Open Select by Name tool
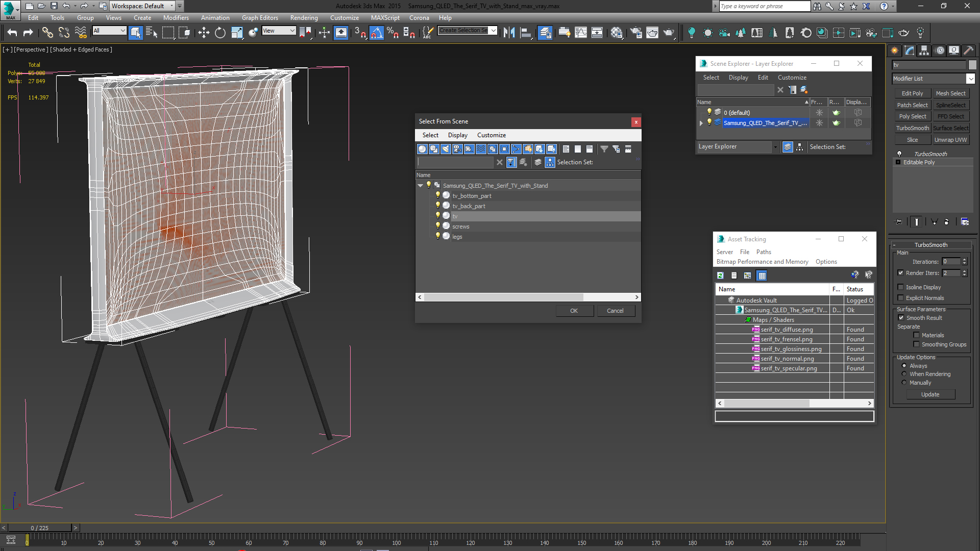 152,33
